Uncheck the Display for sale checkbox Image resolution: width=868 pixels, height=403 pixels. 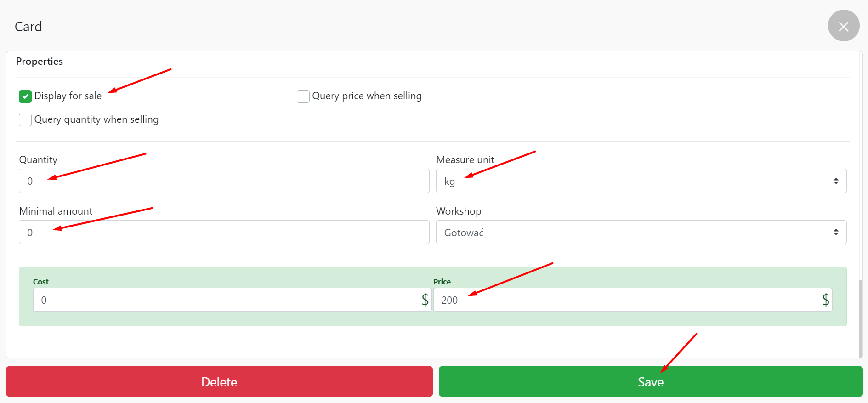[x=25, y=96]
